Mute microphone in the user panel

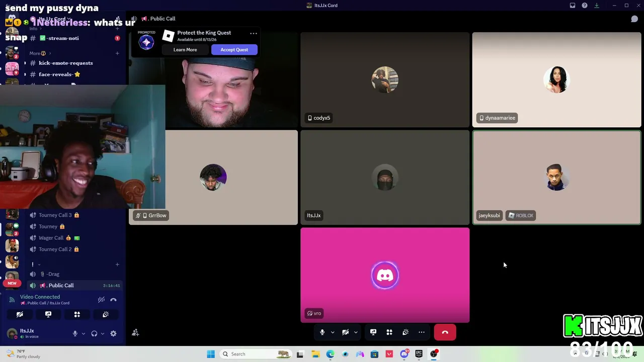(75, 333)
